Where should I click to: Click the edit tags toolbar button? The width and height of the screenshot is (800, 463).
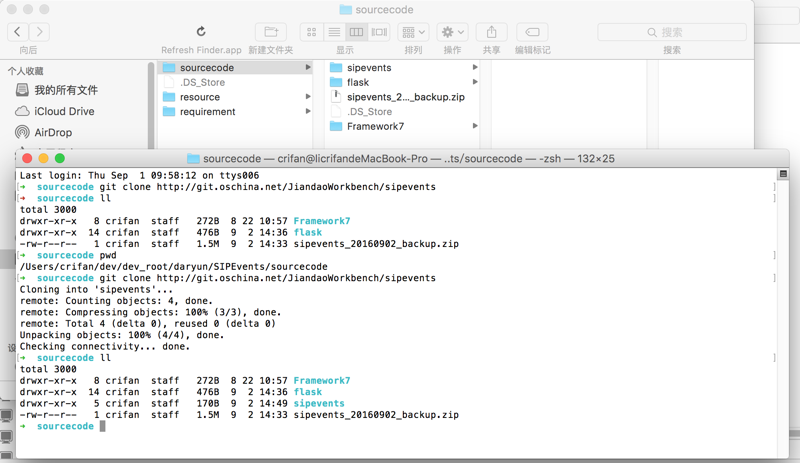click(x=532, y=32)
